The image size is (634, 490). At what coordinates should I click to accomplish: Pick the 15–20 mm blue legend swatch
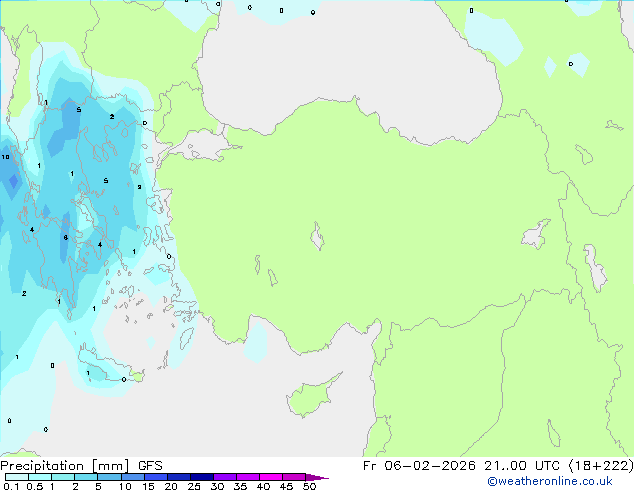coord(155,477)
